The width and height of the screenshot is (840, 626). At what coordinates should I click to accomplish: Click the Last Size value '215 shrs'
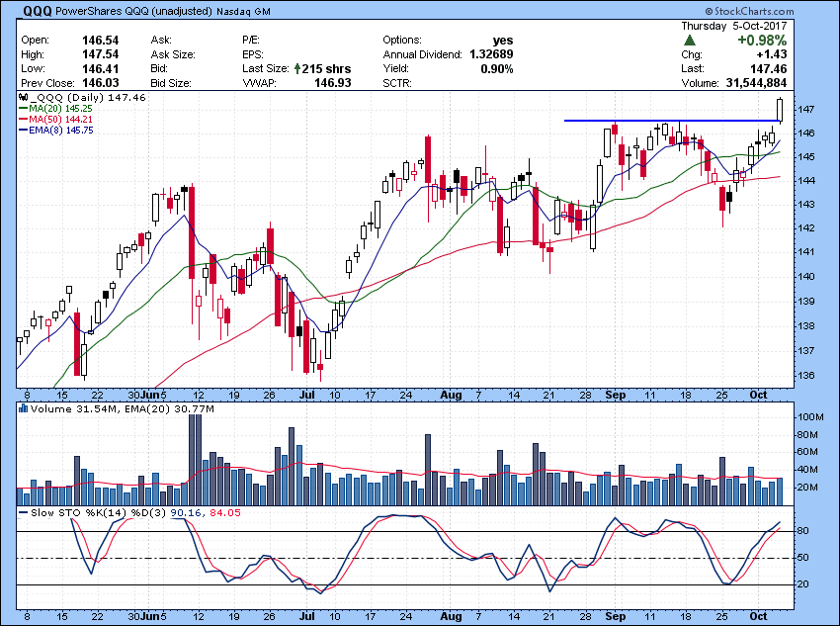tap(326, 68)
